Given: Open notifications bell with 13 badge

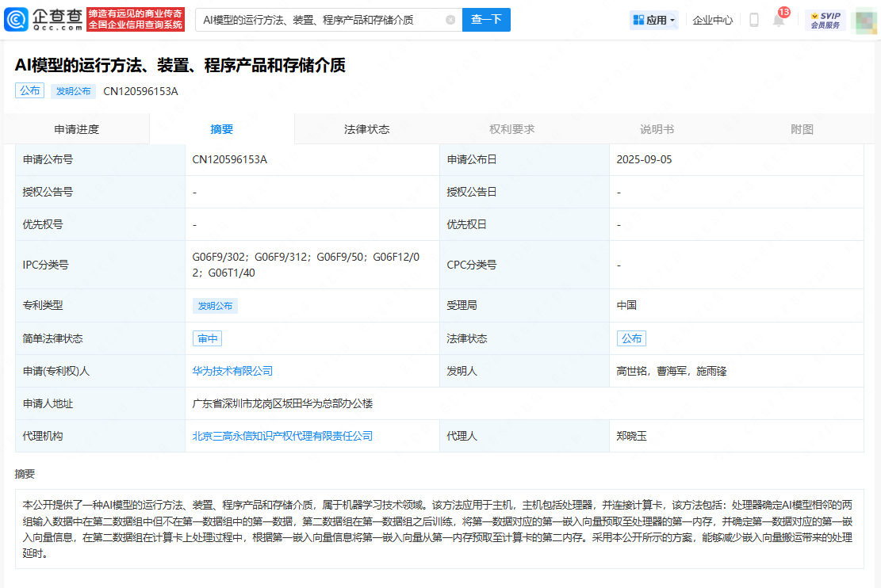Looking at the screenshot, I should click(x=778, y=20).
